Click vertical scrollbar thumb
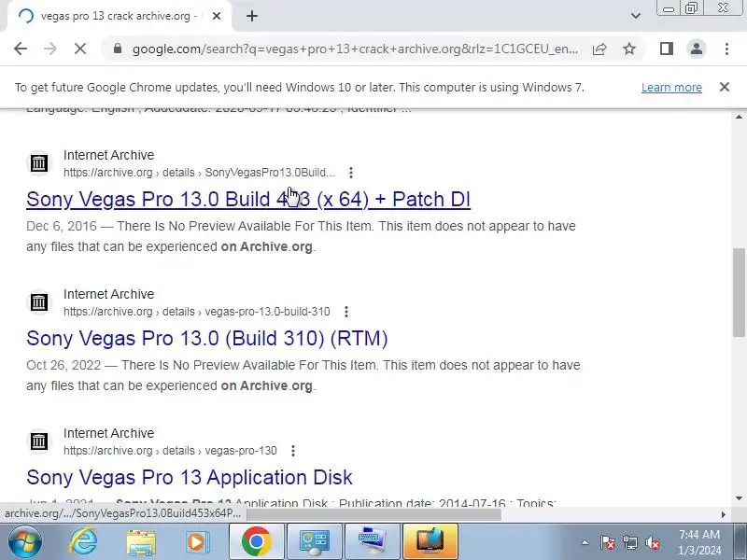The image size is (747, 560). click(739, 292)
